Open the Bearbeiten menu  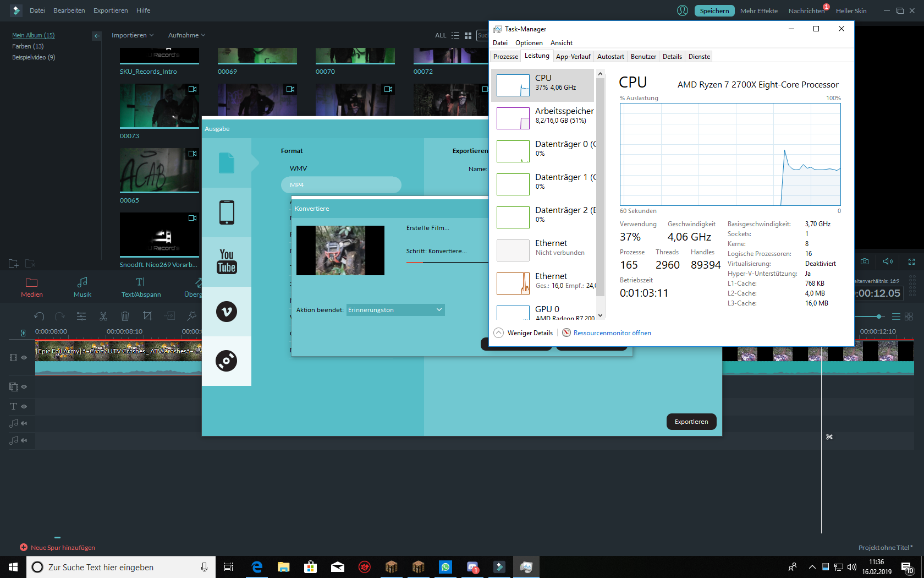tap(69, 10)
